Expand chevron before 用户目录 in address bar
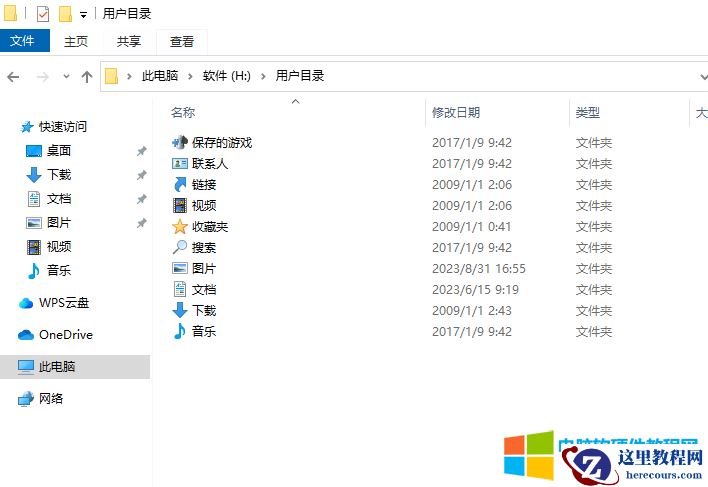Viewport: 708px width, 487px height. 263,76
